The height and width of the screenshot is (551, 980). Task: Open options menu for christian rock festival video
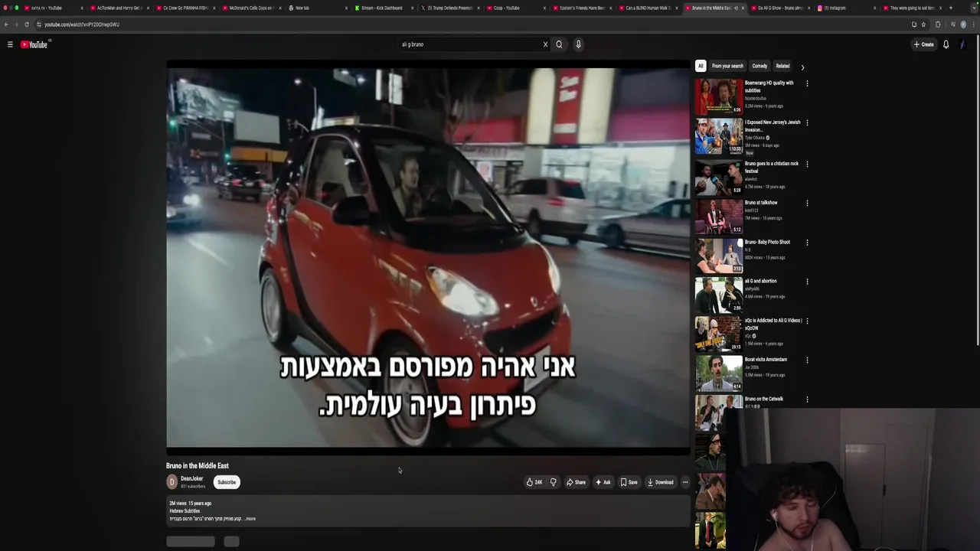[x=807, y=164]
